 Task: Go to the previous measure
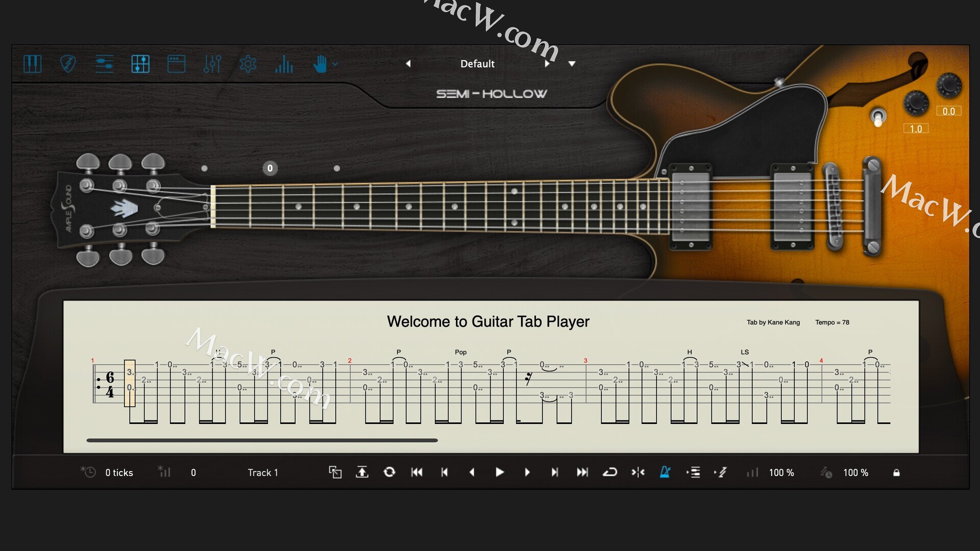pos(445,472)
